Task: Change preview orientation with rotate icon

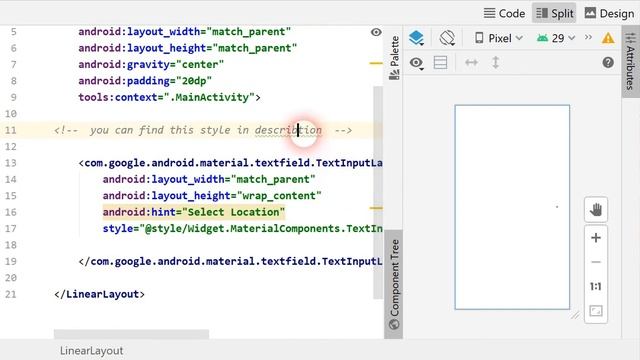Action: coord(447,38)
